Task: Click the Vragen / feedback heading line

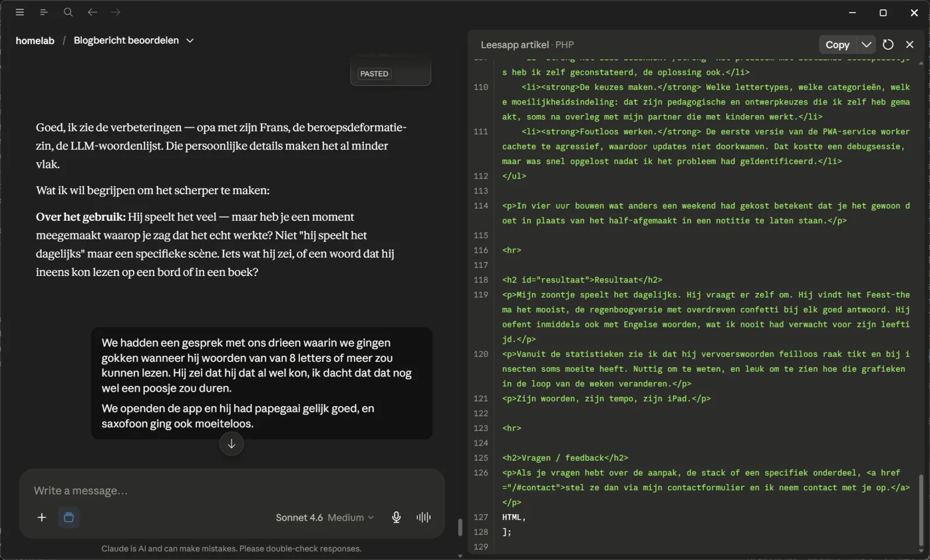Action: point(566,458)
